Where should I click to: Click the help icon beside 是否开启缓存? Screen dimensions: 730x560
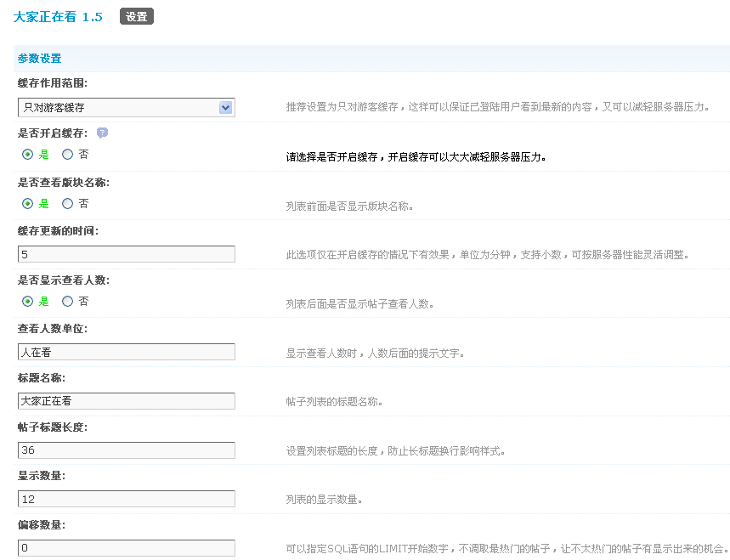pyautogui.click(x=102, y=133)
